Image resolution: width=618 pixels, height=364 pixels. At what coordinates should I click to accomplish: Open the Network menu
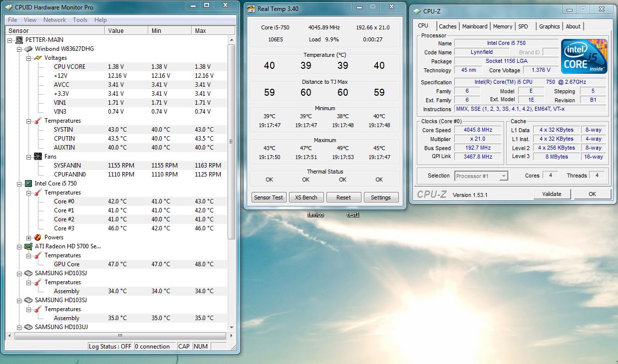pyautogui.click(x=54, y=20)
